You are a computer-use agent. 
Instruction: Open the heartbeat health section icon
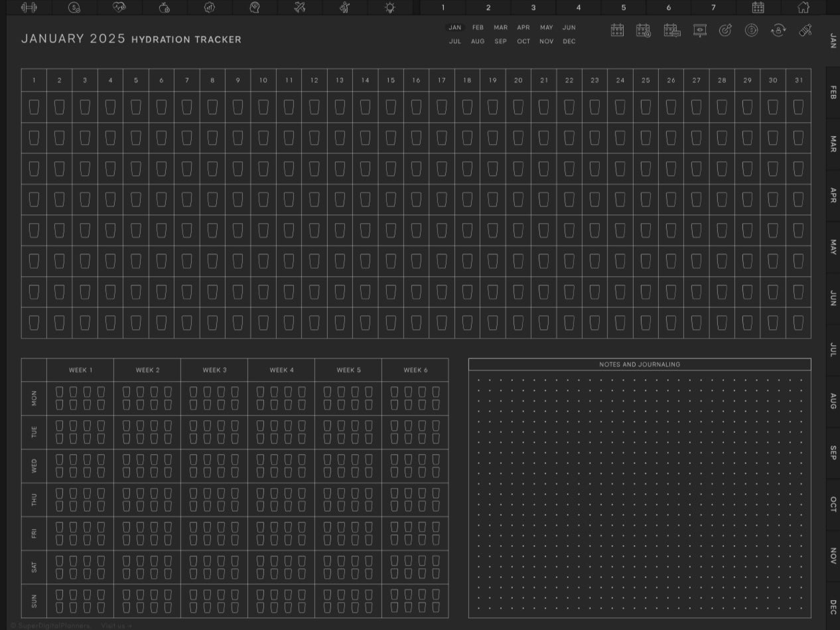pyautogui.click(x=119, y=7)
